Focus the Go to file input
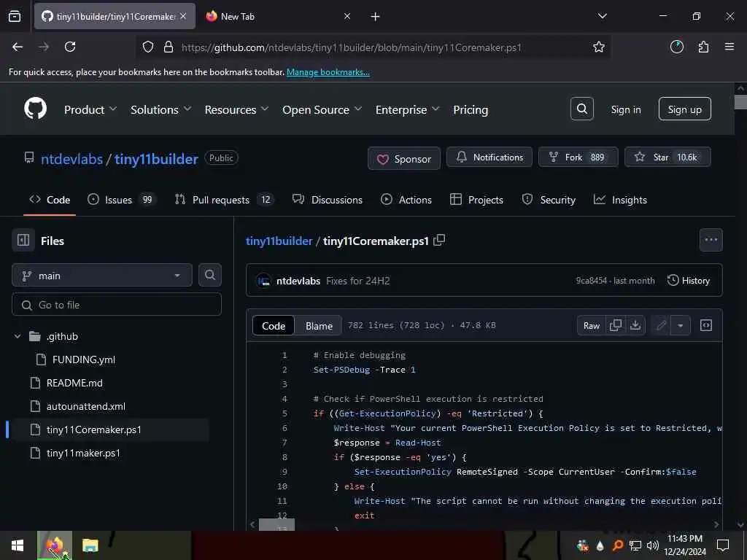Screen dimensions: 747x560 tap(117, 305)
